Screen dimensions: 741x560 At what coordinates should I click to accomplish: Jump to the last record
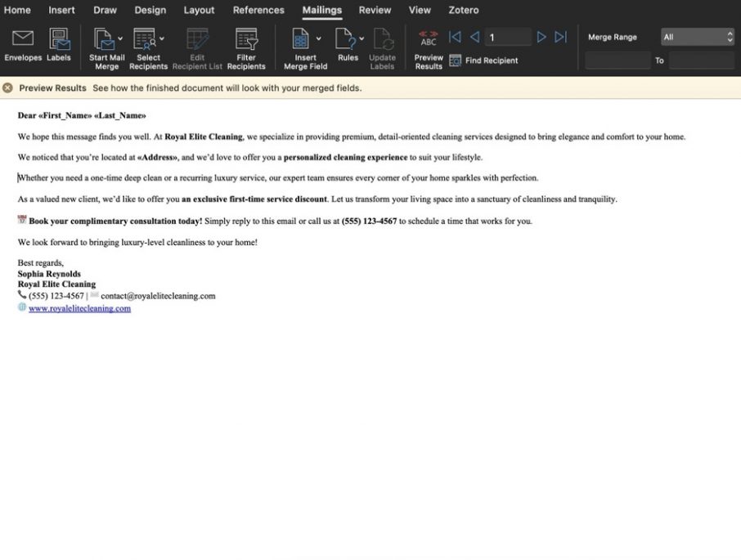[x=559, y=36]
